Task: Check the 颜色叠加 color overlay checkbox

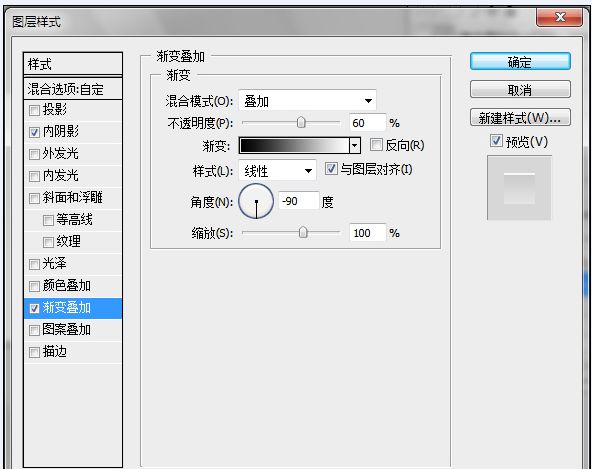Action: pyautogui.click(x=34, y=286)
